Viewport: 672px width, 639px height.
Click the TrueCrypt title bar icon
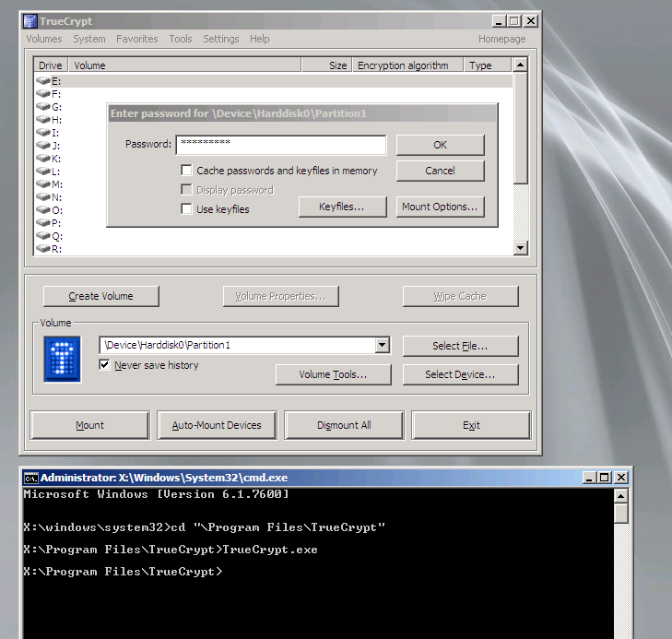tap(30, 21)
